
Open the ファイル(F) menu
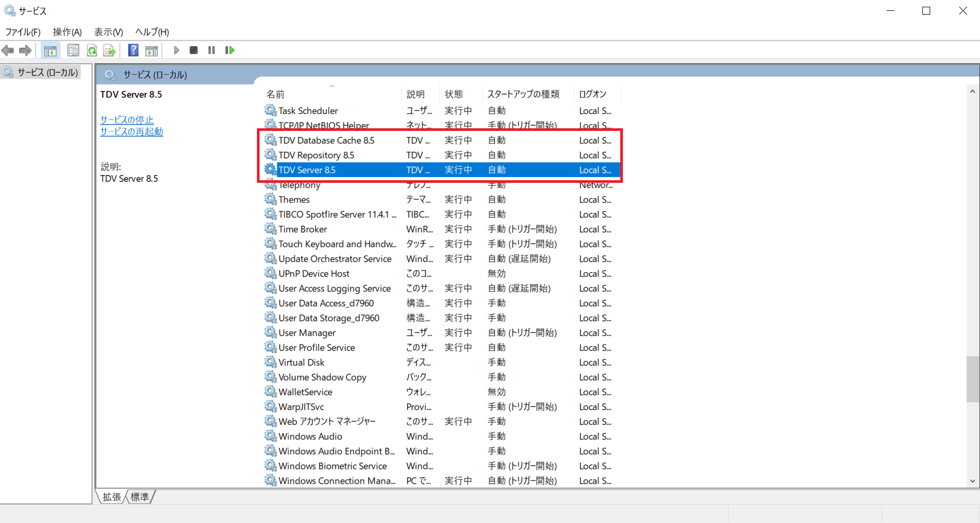(23, 32)
